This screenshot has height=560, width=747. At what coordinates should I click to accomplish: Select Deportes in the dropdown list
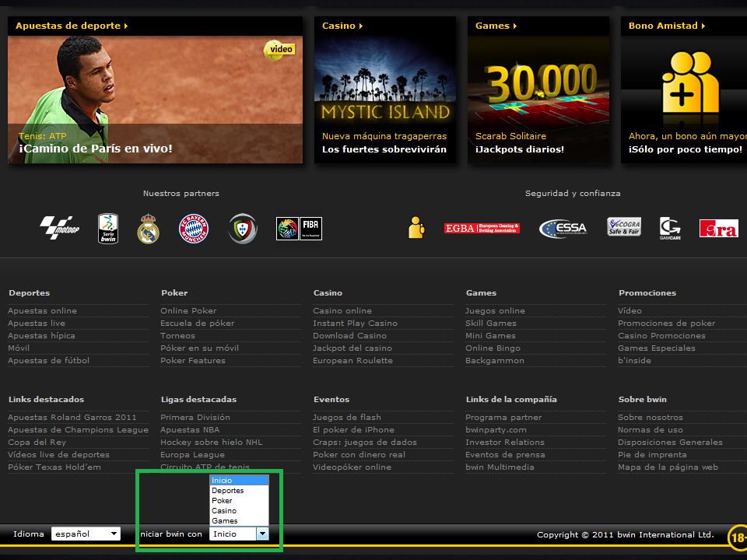(x=239, y=491)
